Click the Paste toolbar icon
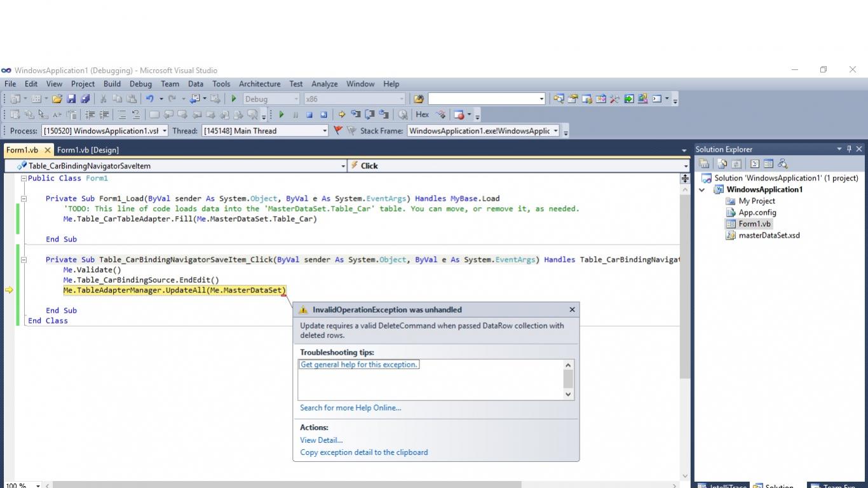The image size is (868, 488). [132, 98]
